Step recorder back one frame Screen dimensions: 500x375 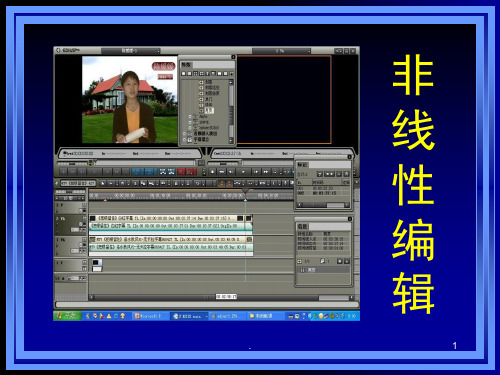click(231, 172)
